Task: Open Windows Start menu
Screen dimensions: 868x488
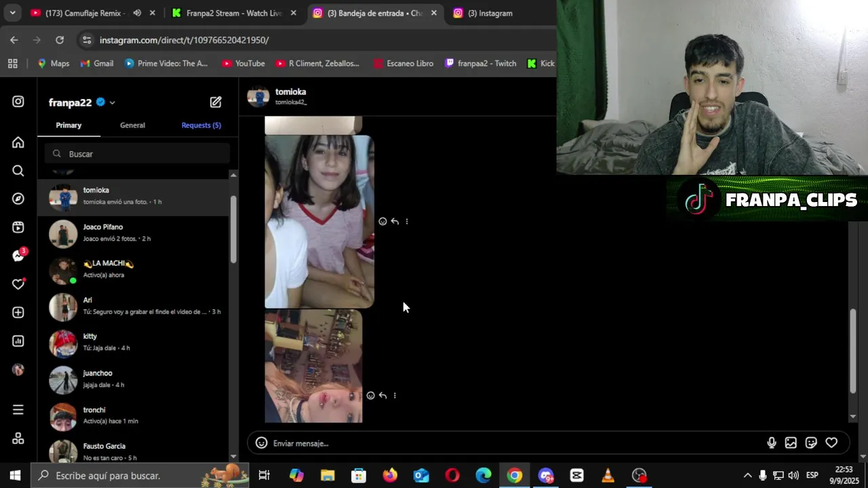Action: (x=15, y=476)
